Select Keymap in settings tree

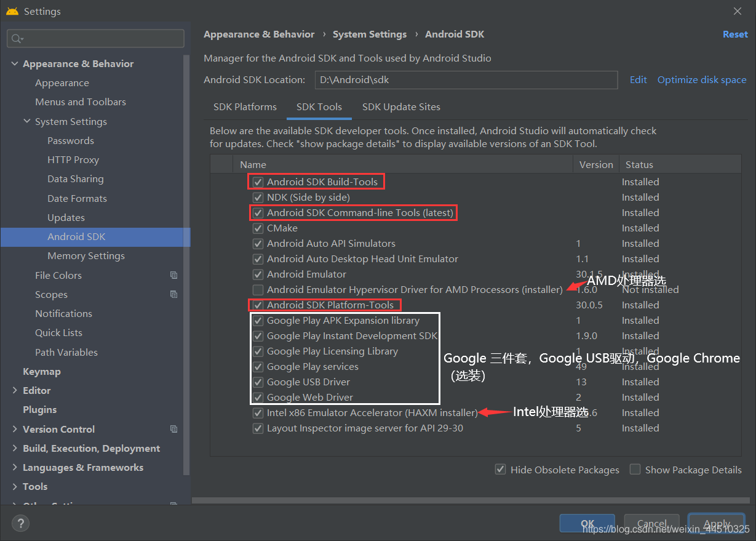(x=42, y=371)
